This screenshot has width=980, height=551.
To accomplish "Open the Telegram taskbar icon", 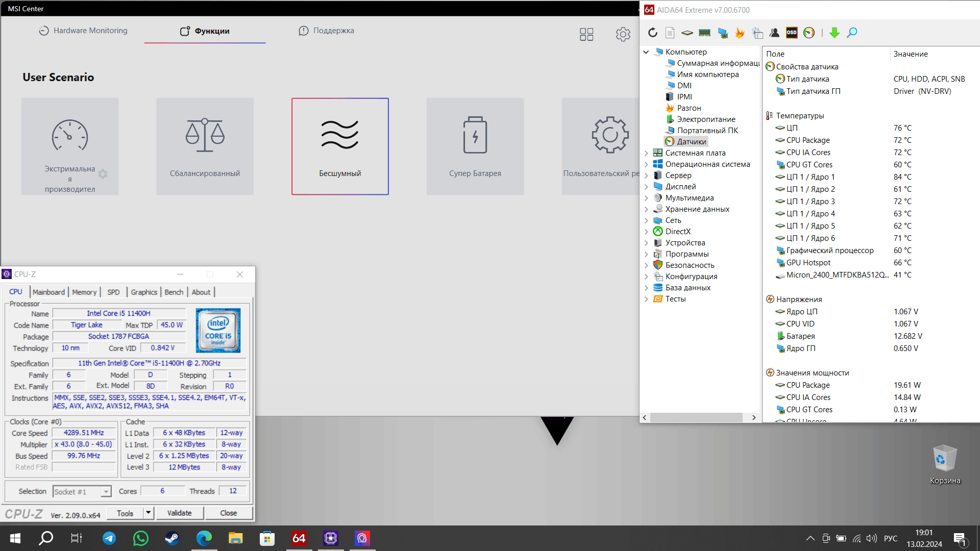I will pos(109,538).
